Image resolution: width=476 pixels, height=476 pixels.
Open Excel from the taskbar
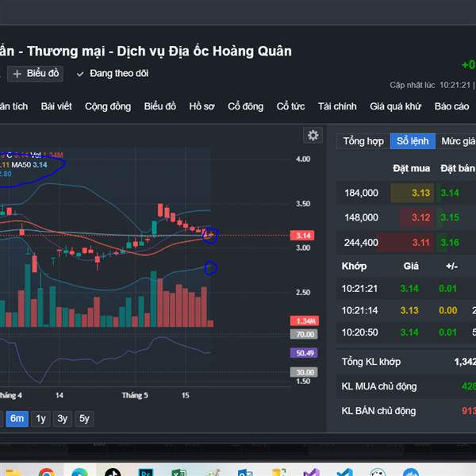coord(179,471)
